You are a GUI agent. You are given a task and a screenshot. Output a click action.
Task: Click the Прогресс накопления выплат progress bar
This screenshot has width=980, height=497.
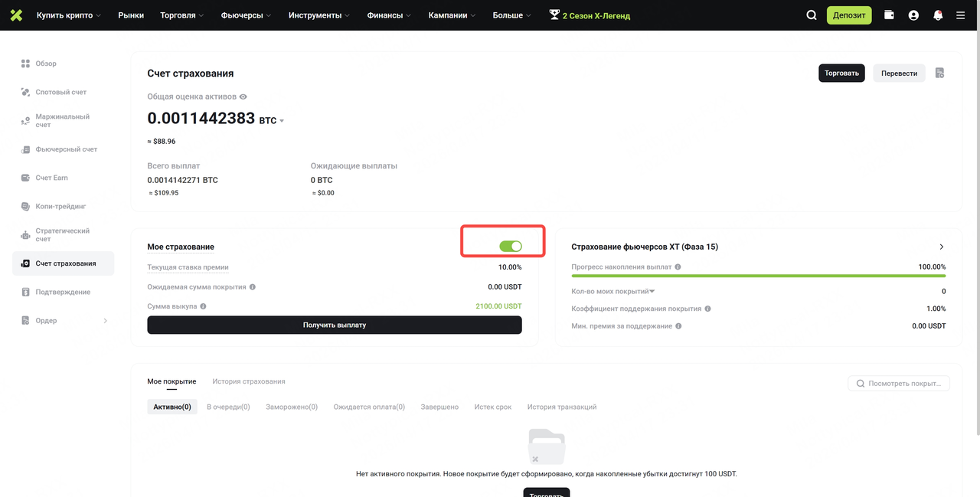(x=759, y=276)
